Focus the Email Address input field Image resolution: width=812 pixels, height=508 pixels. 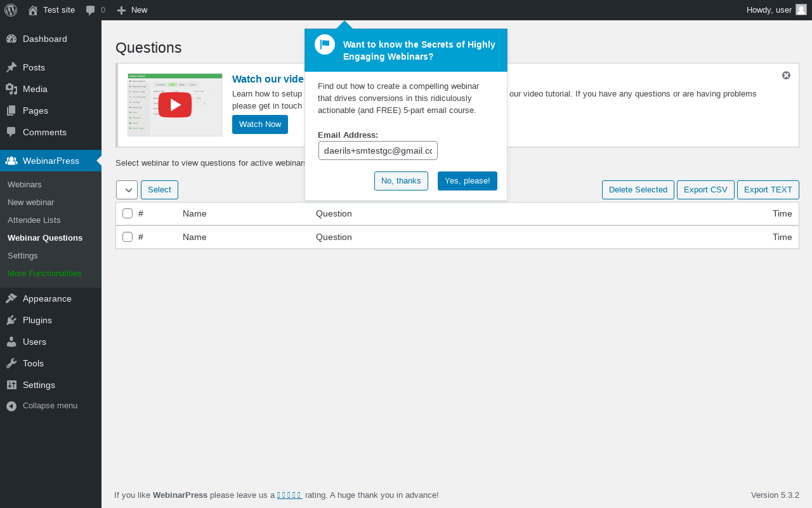click(x=378, y=150)
